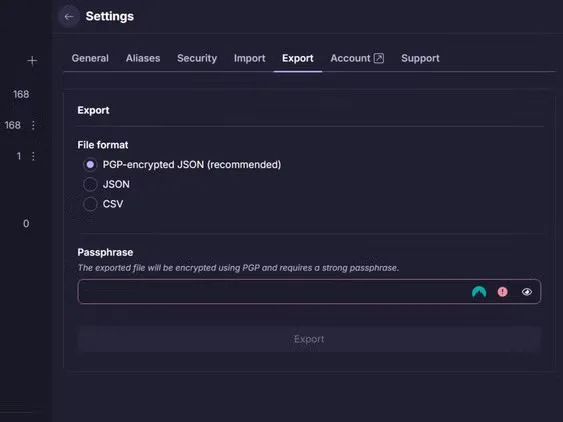Open the Support tab
Viewport: 563px width, 422px height.
point(420,58)
